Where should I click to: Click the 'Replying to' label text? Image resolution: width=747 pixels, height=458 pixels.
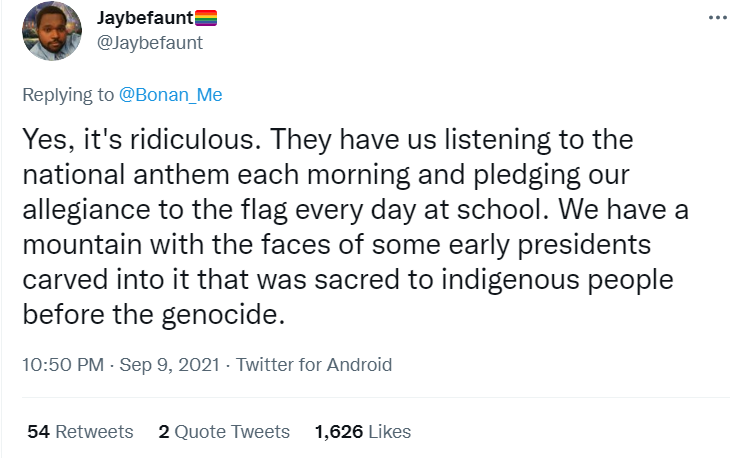(x=69, y=95)
